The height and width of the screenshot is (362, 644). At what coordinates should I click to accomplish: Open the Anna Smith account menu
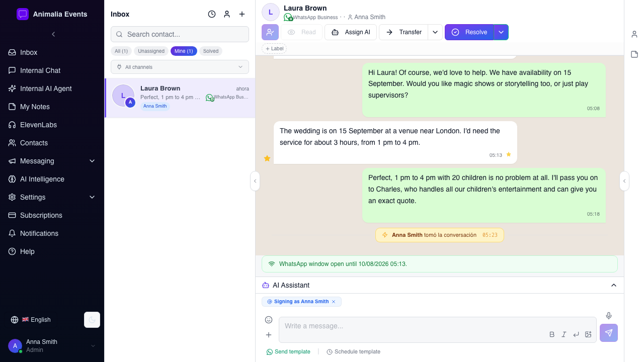tap(52, 346)
